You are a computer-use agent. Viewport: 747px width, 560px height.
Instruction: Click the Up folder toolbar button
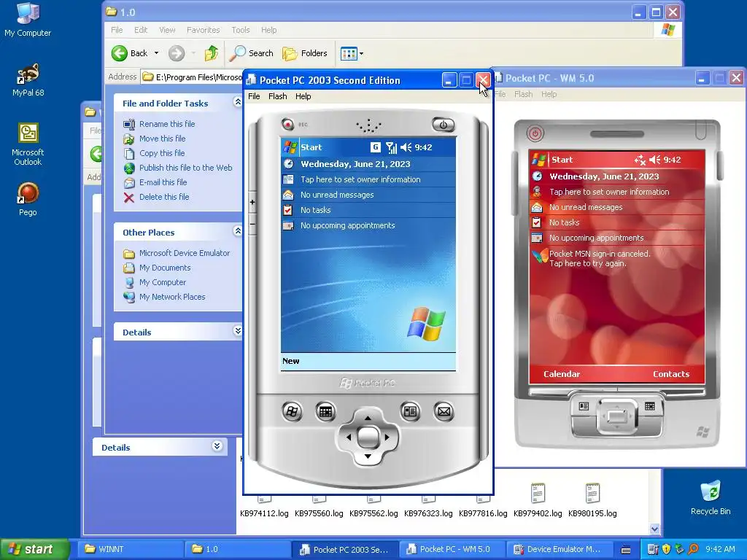[212, 53]
